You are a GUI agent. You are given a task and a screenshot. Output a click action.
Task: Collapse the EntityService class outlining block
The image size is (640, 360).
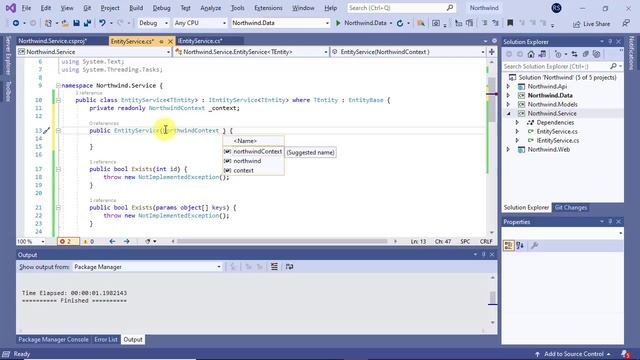coord(58,100)
